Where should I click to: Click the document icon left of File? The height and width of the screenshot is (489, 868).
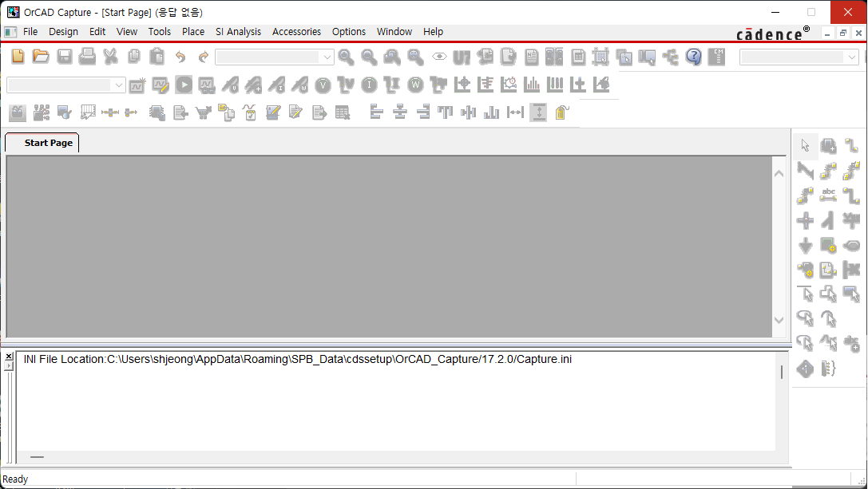[10, 32]
